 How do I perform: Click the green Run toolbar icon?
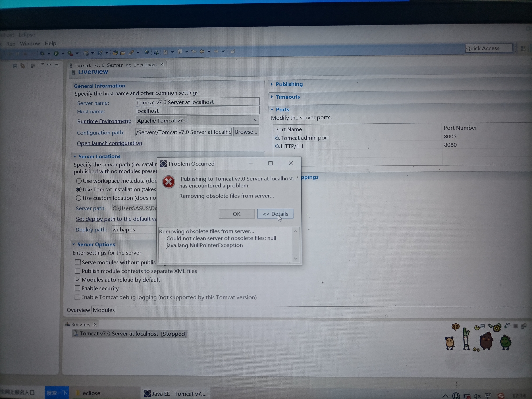click(56, 53)
